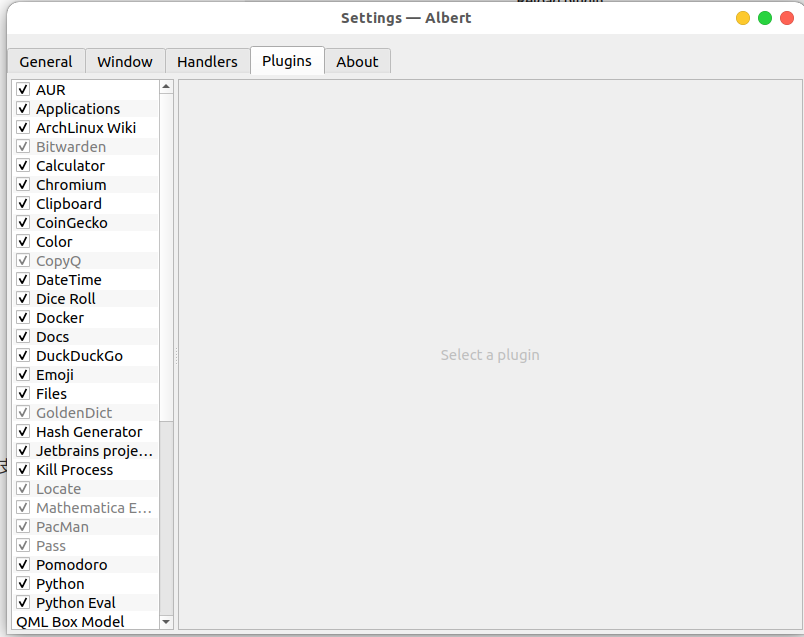The width and height of the screenshot is (804, 637).
Task: Click the yellow minimize window button
Action: (742, 18)
